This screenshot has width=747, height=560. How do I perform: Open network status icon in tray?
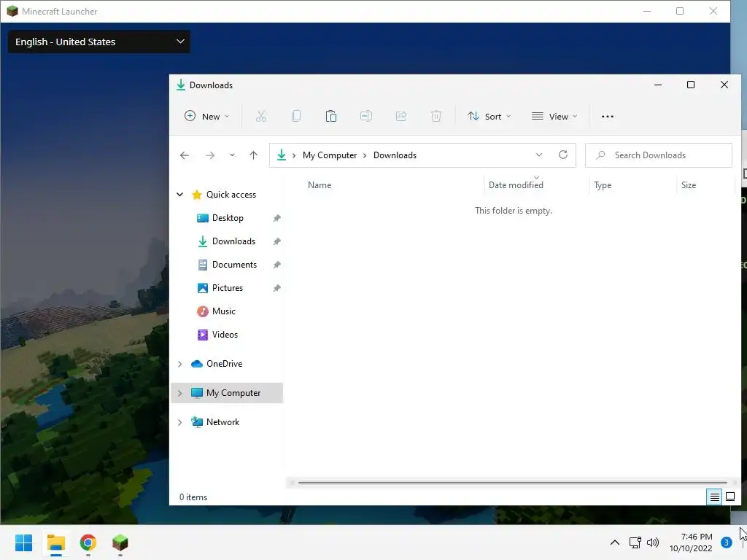pos(635,542)
